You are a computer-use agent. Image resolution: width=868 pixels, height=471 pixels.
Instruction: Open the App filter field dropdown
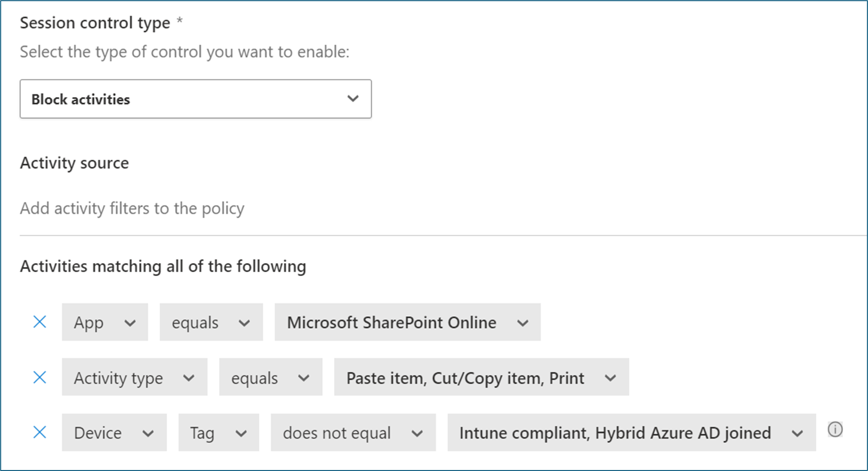pos(105,322)
